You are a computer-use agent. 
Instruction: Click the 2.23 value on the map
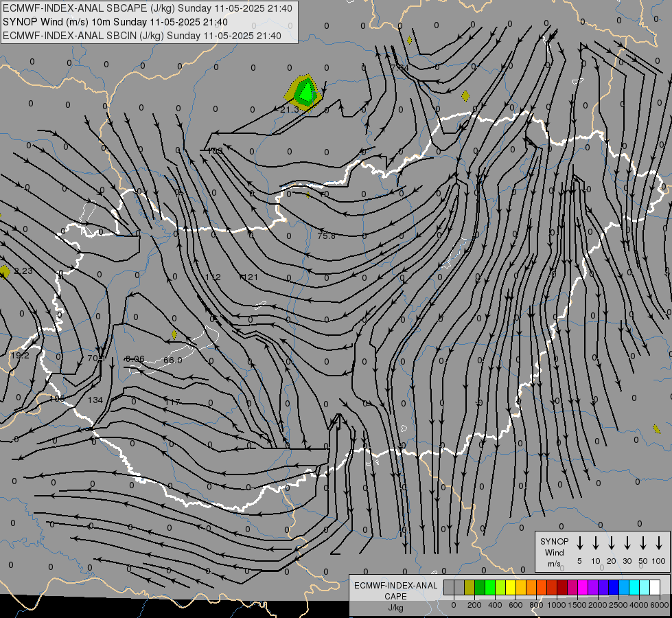[23, 271]
